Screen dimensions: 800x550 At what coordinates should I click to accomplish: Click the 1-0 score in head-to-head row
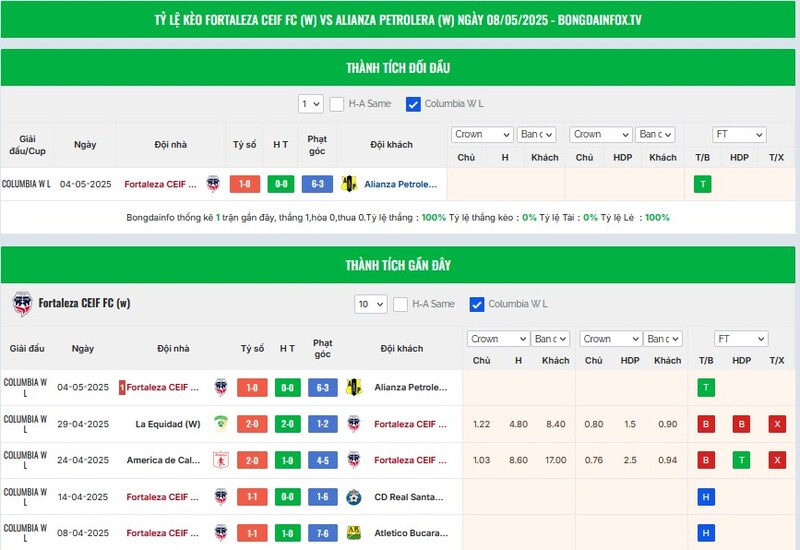point(245,184)
